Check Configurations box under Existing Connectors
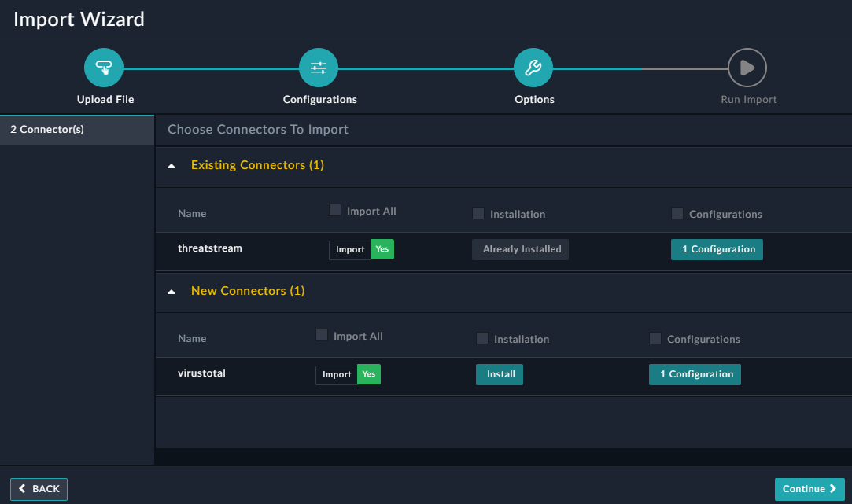This screenshot has width=852, height=504. pos(677,213)
